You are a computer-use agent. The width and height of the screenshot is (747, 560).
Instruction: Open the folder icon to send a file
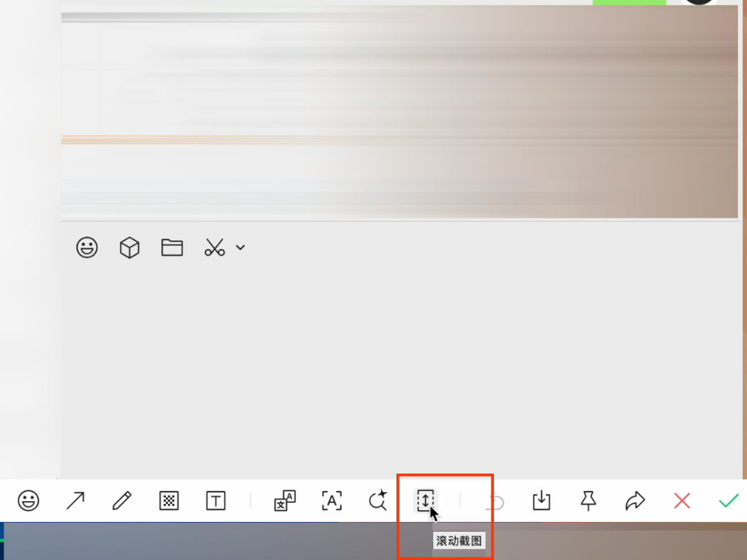tap(172, 248)
